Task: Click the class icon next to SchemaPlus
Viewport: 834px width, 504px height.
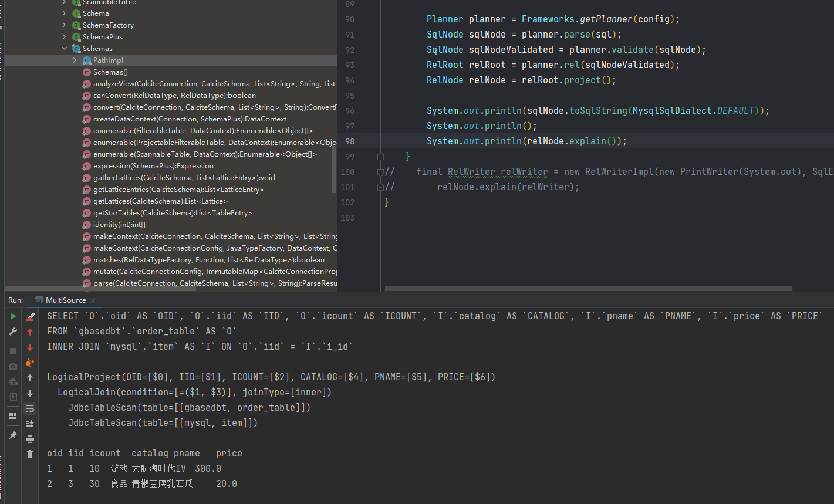Action: point(76,37)
